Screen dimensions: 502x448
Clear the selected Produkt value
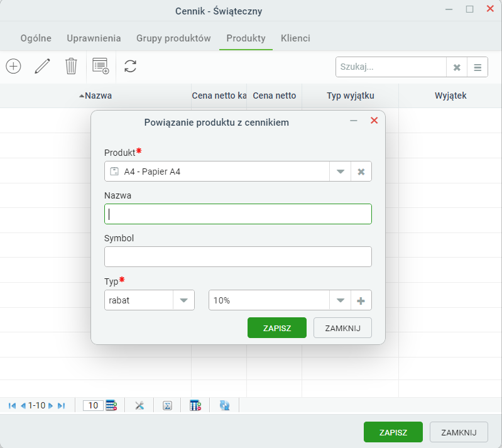361,172
